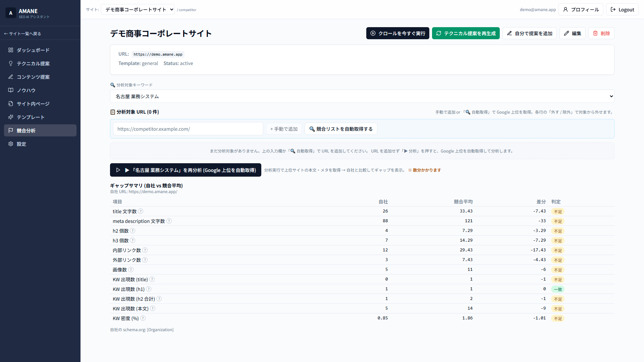Click help icon next to 外部リンク数

[x=145, y=260]
